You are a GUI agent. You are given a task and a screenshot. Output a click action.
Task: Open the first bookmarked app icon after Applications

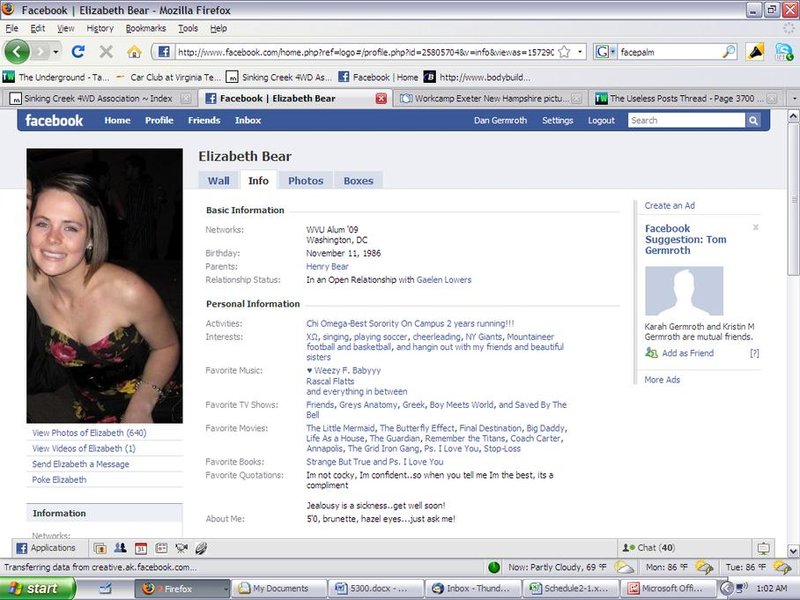point(100,548)
